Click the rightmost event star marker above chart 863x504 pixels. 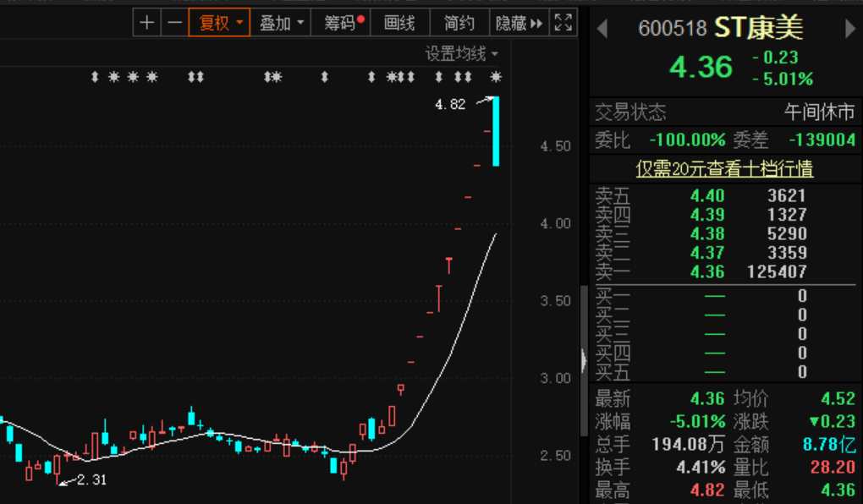click(496, 77)
